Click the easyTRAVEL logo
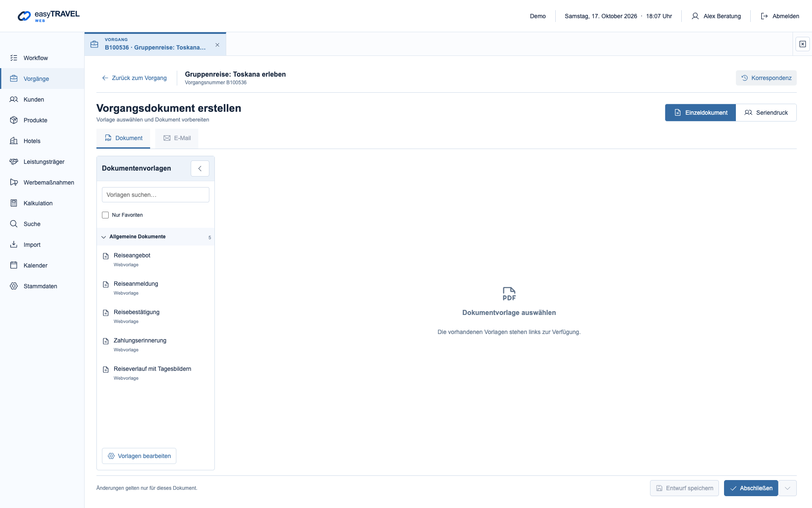This screenshot has height=508, width=812. point(48,16)
